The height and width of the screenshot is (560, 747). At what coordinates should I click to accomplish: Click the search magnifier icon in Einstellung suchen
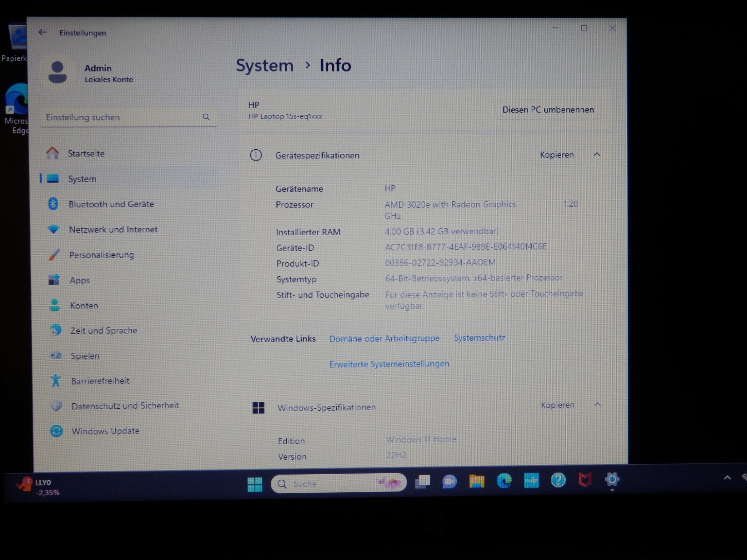coord(206,117)
